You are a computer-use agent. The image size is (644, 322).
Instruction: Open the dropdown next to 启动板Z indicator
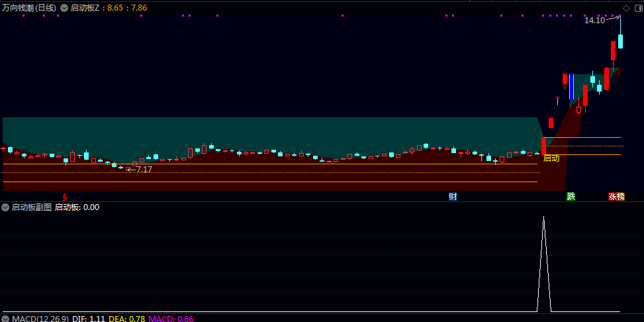[x=64, y=8]
